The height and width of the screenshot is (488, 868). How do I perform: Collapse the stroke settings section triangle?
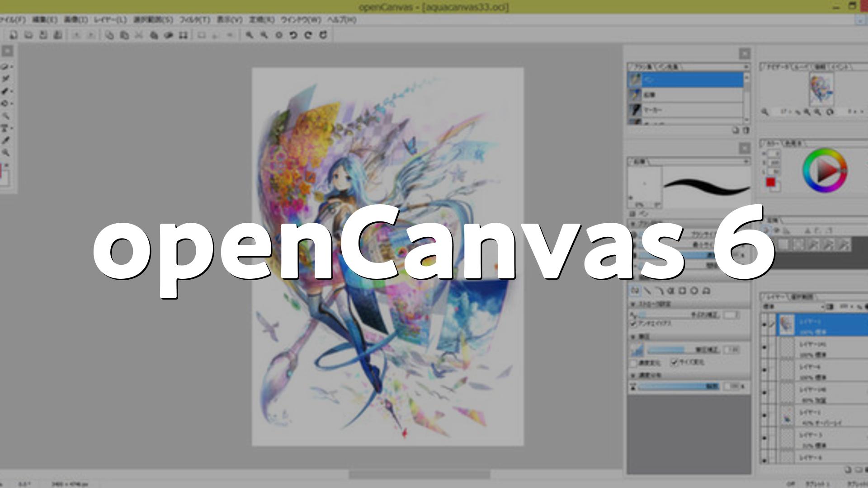coord(633,304)
